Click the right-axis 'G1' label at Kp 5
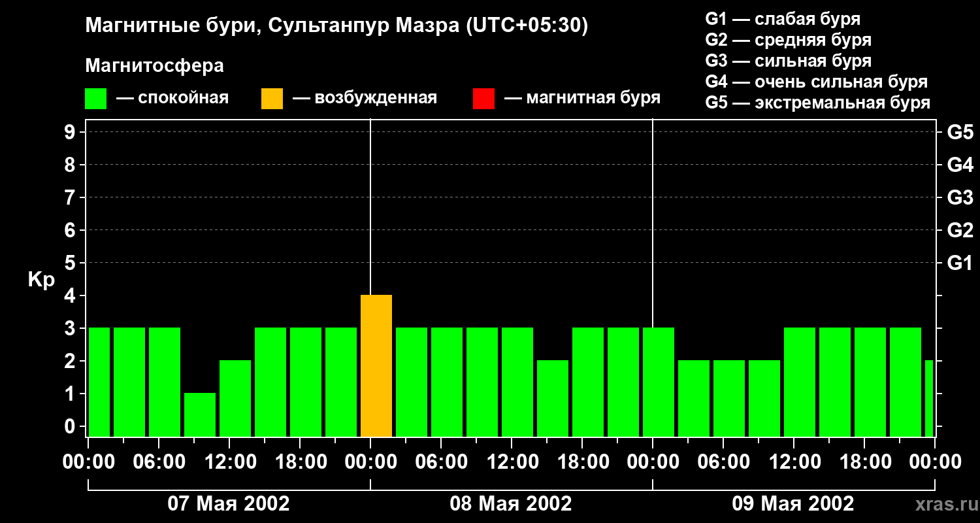 click(960, 263)
